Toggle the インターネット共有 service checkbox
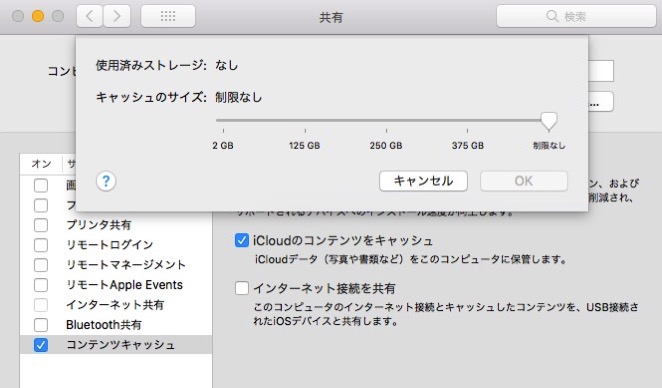 tap(41, 305)
